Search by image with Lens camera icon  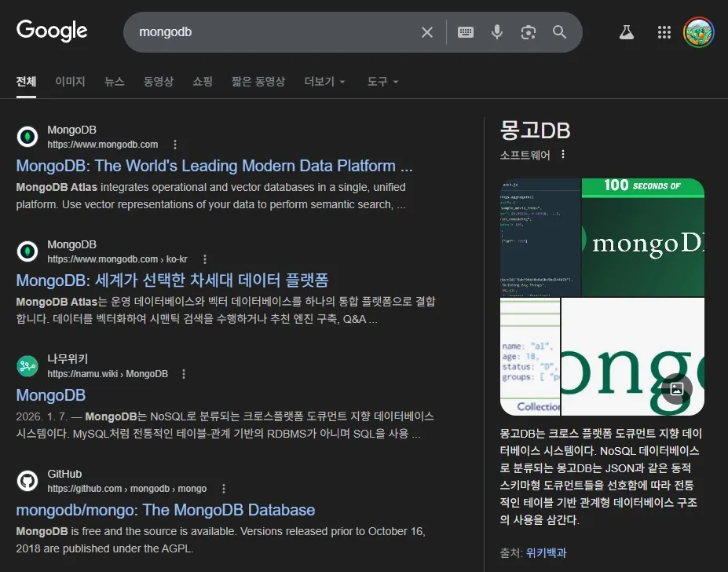coord(529,32)
